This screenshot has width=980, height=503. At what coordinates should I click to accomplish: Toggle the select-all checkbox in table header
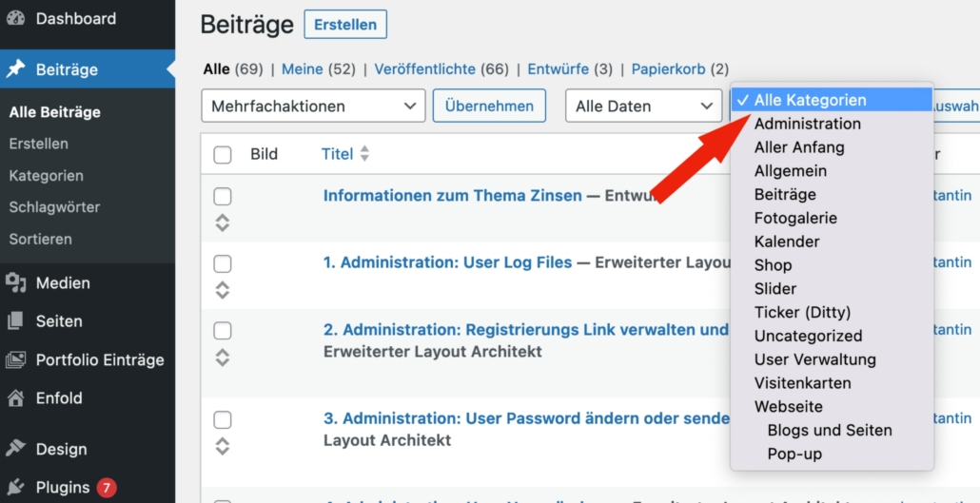click(x=223, y=155)
